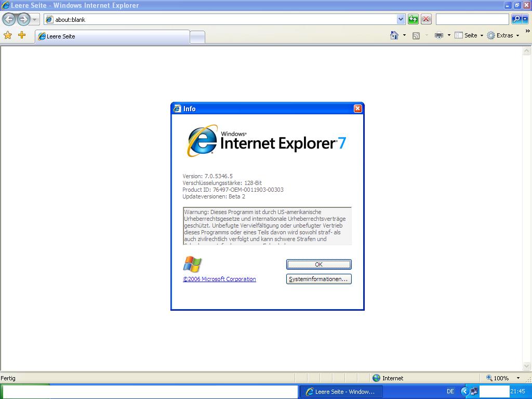Open the Extras menu
532x399 pixels.
click(x=503, y=35)
